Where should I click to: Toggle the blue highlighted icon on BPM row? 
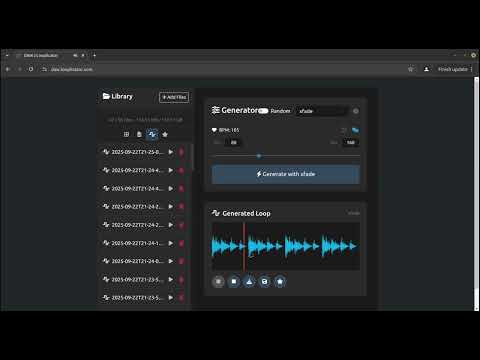click(355, 130)
